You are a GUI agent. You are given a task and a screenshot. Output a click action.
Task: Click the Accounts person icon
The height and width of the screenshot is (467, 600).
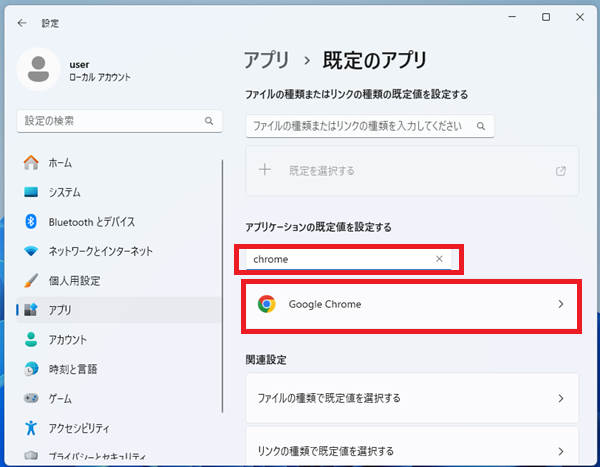(x=31, y=340)
